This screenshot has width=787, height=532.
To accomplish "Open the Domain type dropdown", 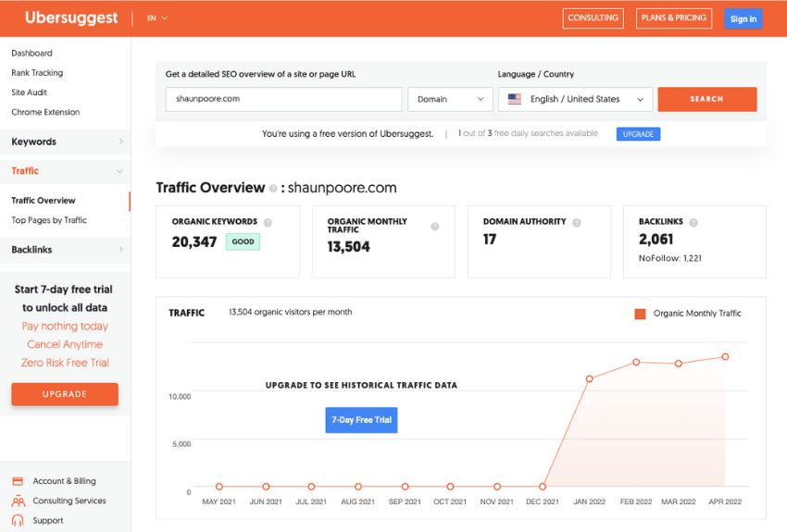I will pos(450,99).
